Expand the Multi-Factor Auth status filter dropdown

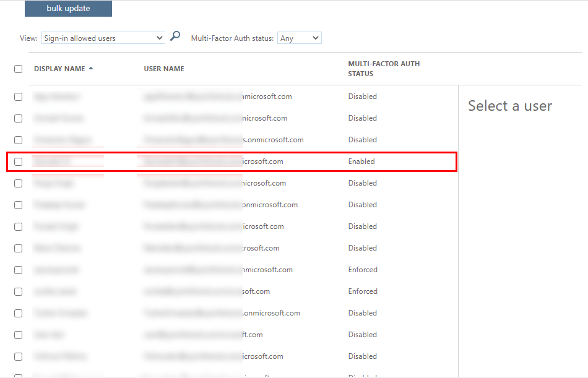299,38
